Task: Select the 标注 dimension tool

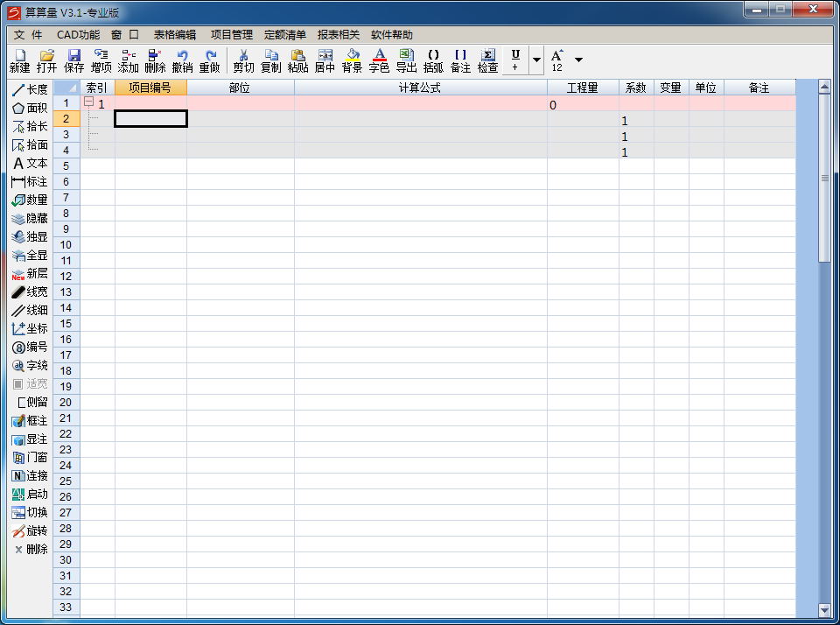Action: click(30, 181)
